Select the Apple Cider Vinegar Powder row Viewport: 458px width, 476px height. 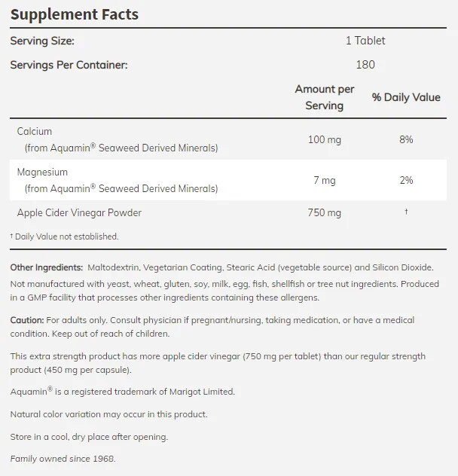pyautogui.click(x=79, y=212)
